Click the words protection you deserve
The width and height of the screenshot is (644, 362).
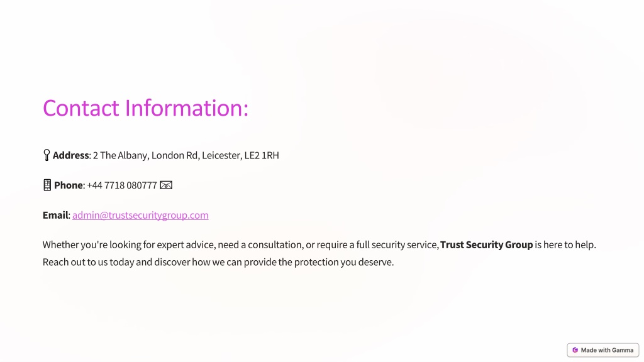pyautogui.click(x=344, y=262)
